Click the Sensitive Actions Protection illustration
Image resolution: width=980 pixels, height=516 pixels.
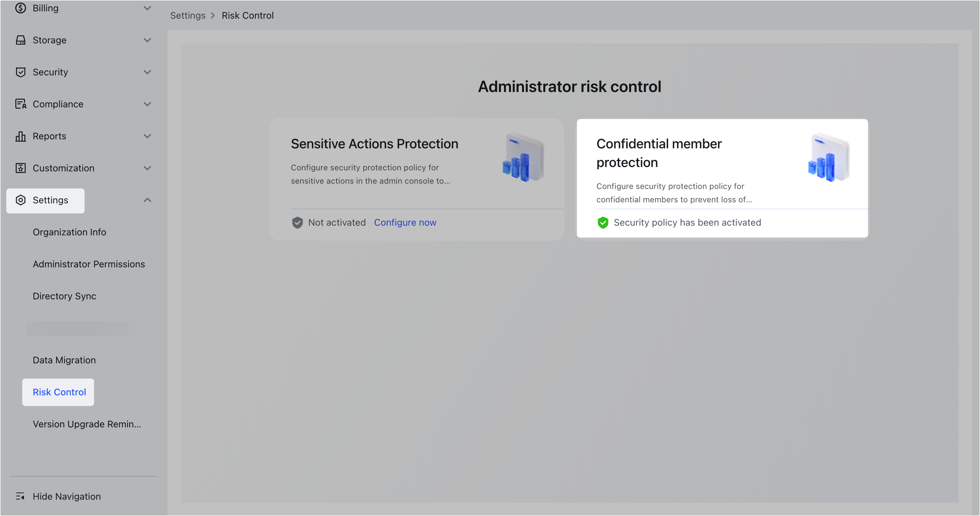point(523,157)
